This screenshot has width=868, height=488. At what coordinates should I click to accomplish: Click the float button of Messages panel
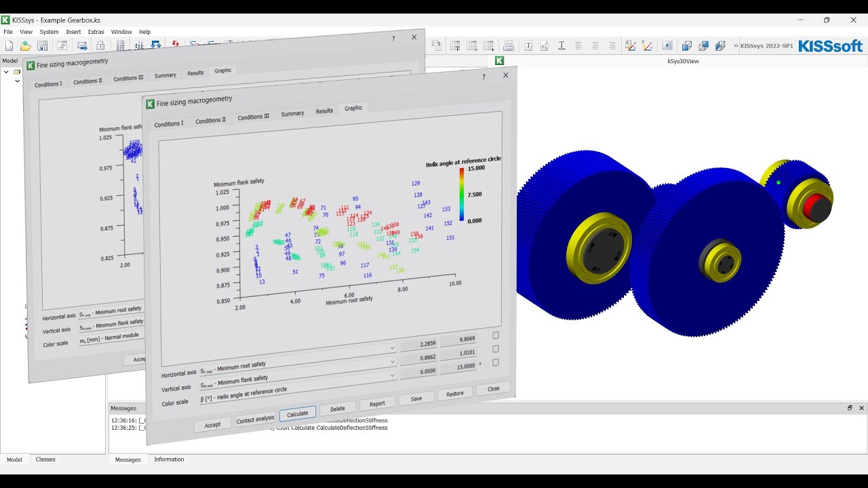click(850, 408)
